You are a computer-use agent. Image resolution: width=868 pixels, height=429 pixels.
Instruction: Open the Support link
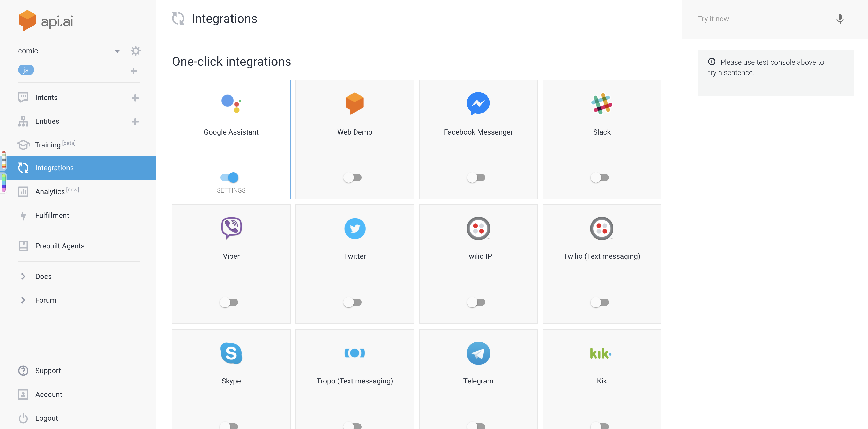tap(48, 371)
